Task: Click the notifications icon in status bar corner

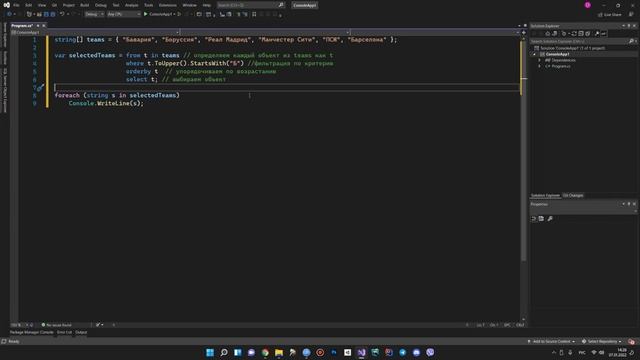Action: pos(631,341)
